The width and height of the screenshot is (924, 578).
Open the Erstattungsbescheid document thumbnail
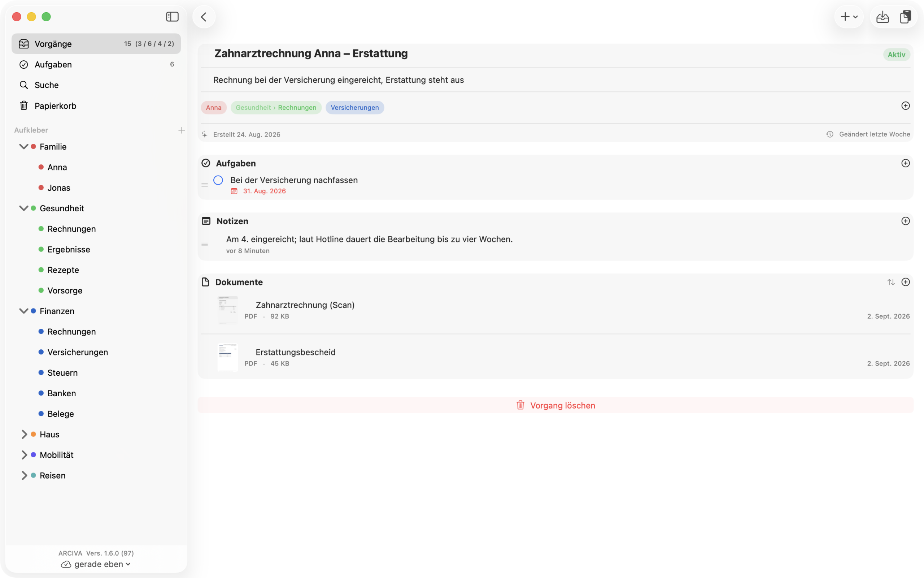[227, 357]
